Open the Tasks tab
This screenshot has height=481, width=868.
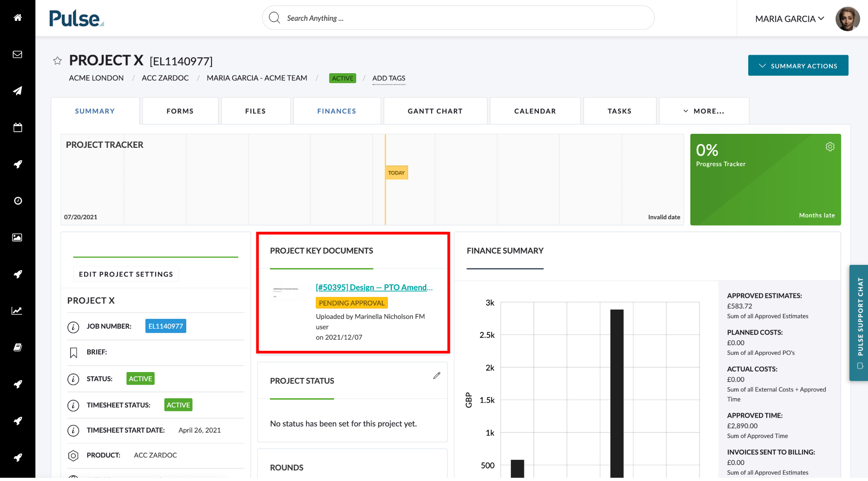619,111
